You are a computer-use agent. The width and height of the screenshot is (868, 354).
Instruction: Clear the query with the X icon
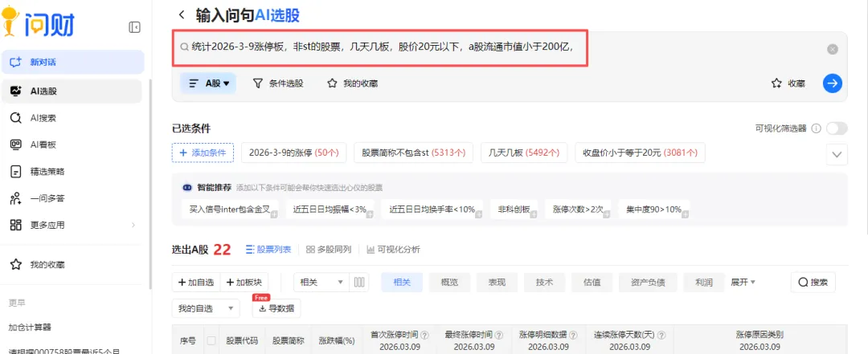coord(832,49)
